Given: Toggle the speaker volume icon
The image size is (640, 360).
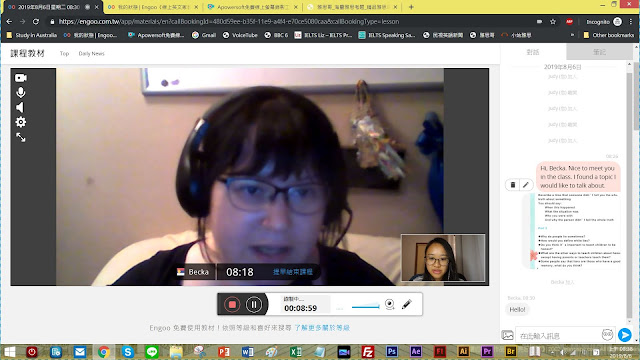Looking at the screenshot, I should coord(20,107).
